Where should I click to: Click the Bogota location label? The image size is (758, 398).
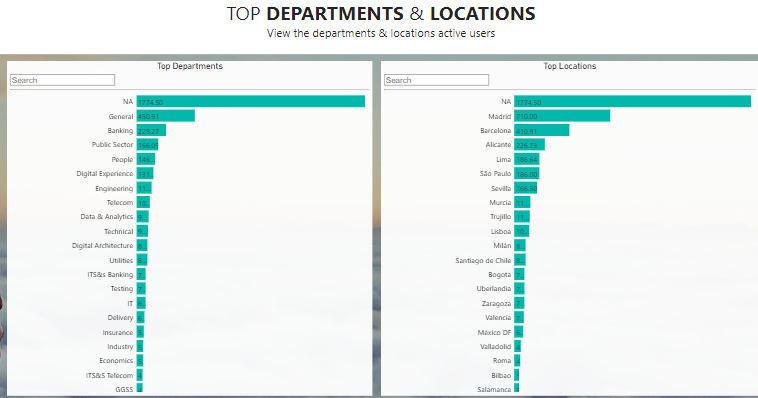tap(499, 275)
